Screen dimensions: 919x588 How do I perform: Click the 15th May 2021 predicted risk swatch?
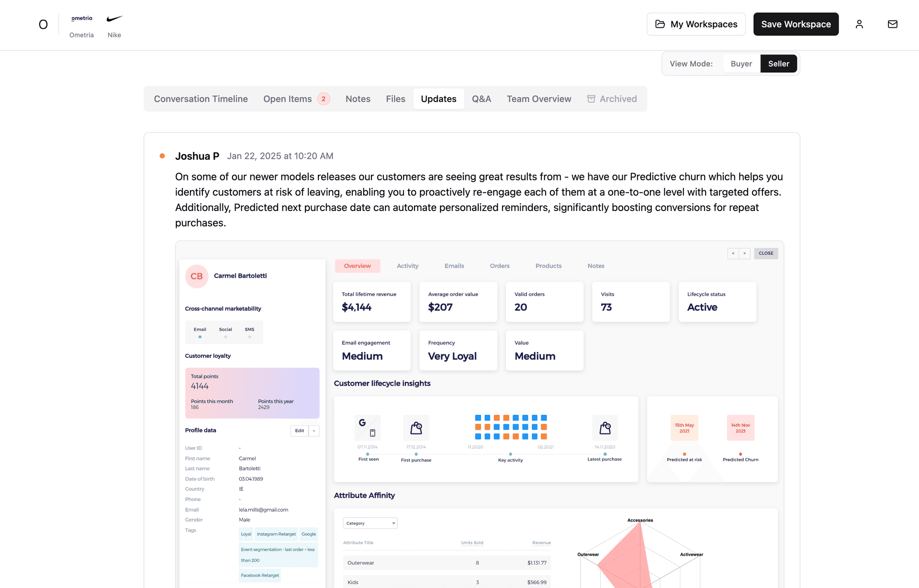click(x=684, y=428)
